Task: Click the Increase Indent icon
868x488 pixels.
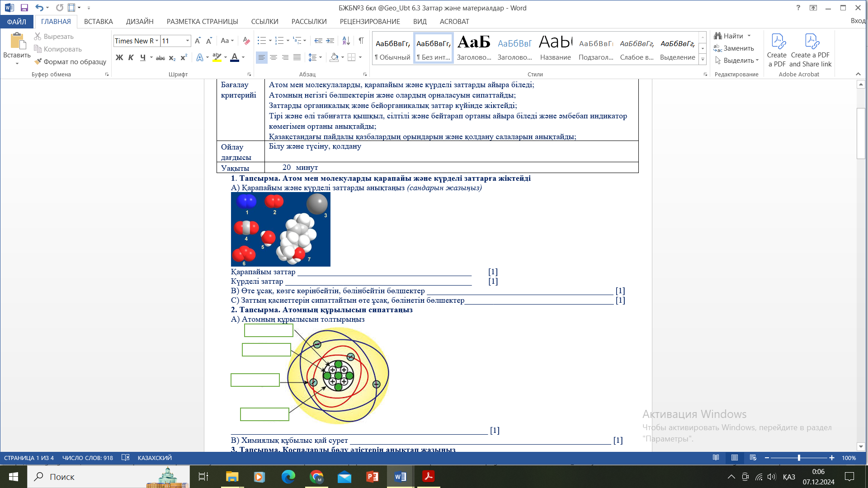Action: coord(330,41)
